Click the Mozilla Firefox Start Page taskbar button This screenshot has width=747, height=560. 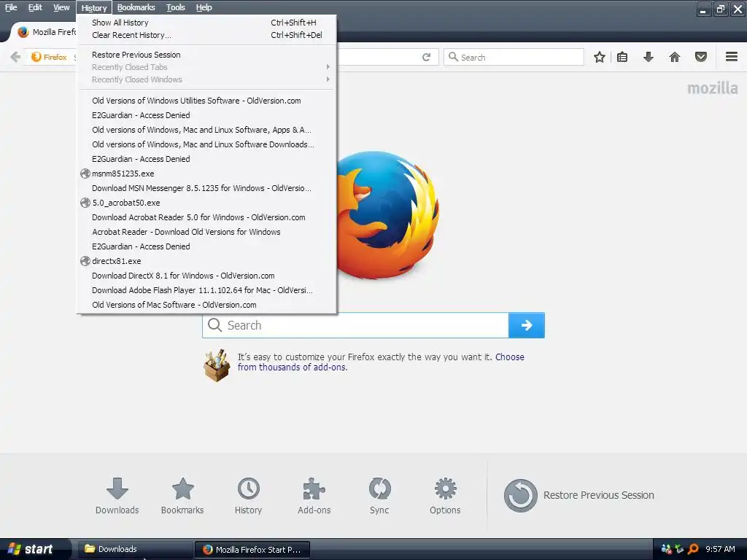pyautogui.click(x=252, y=549)
